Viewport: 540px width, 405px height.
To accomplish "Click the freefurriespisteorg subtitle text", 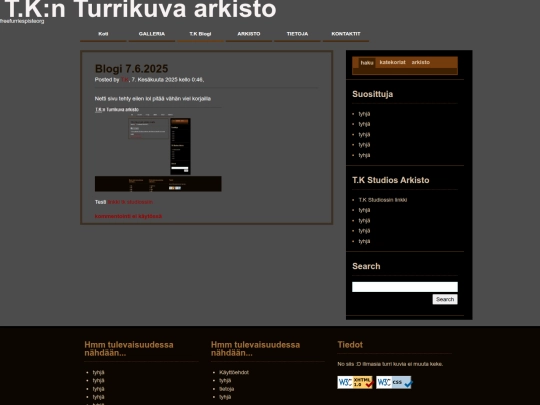I will click(x=22, y=21).
